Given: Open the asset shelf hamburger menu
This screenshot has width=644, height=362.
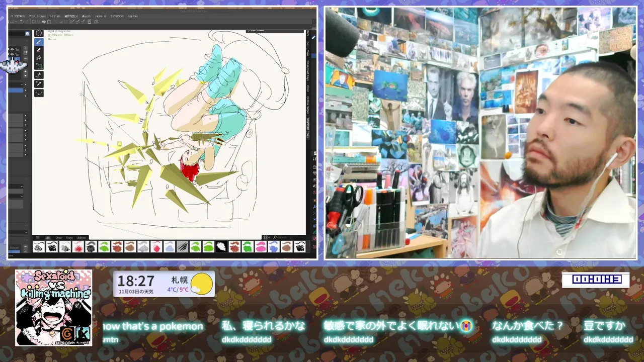Looking at the screenshot, I should (x=38, y=237).
